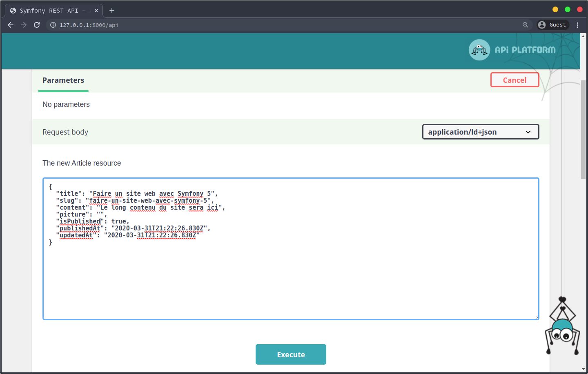588x374 pixels.
Task: Click the browser back arrow
Action: (x=11, y=25)
